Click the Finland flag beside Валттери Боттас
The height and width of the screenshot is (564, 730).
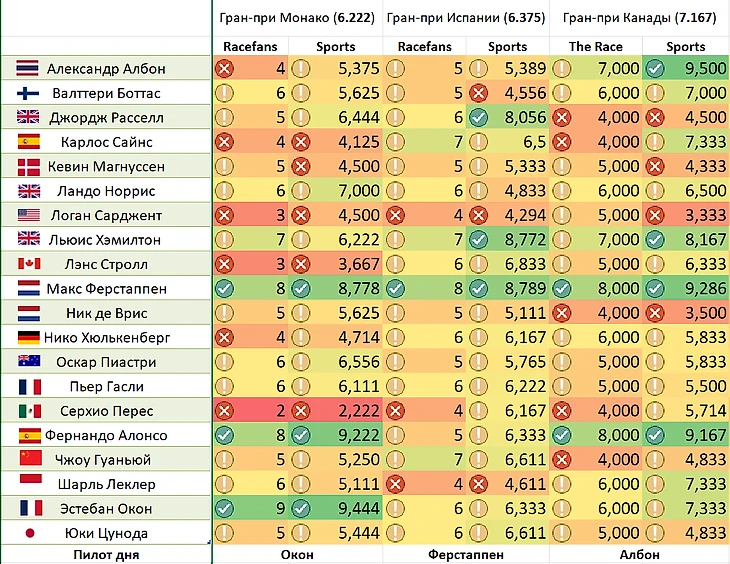pyautogui.click(x=28, y=93)
